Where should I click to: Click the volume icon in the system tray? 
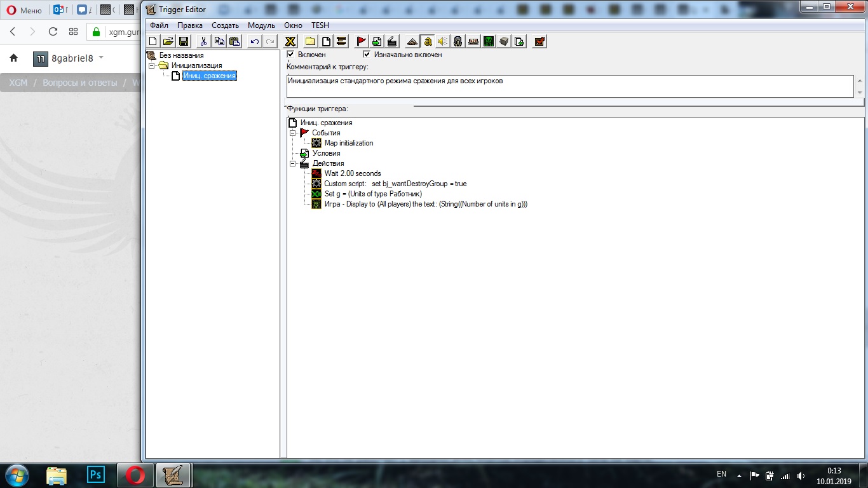800,476
